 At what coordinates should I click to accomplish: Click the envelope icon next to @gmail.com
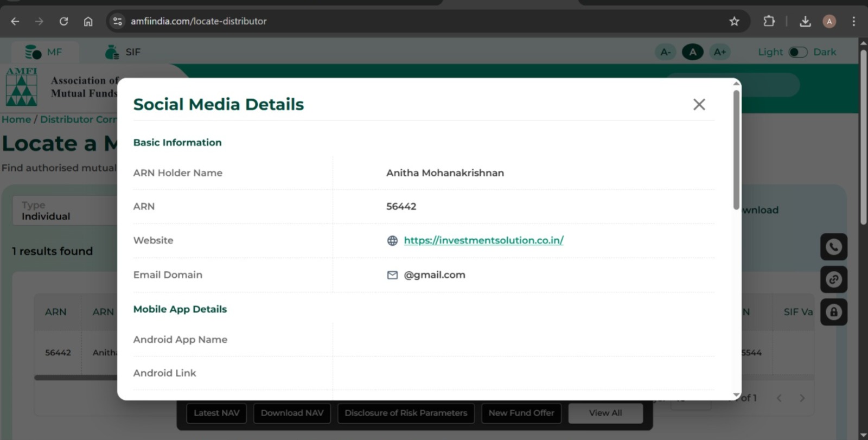pos(392,275)
